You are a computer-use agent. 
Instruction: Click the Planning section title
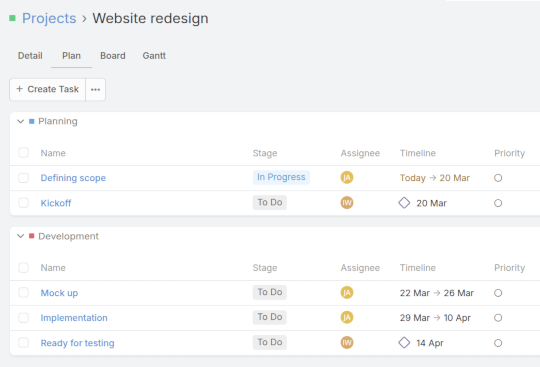[x=58, y=121]
